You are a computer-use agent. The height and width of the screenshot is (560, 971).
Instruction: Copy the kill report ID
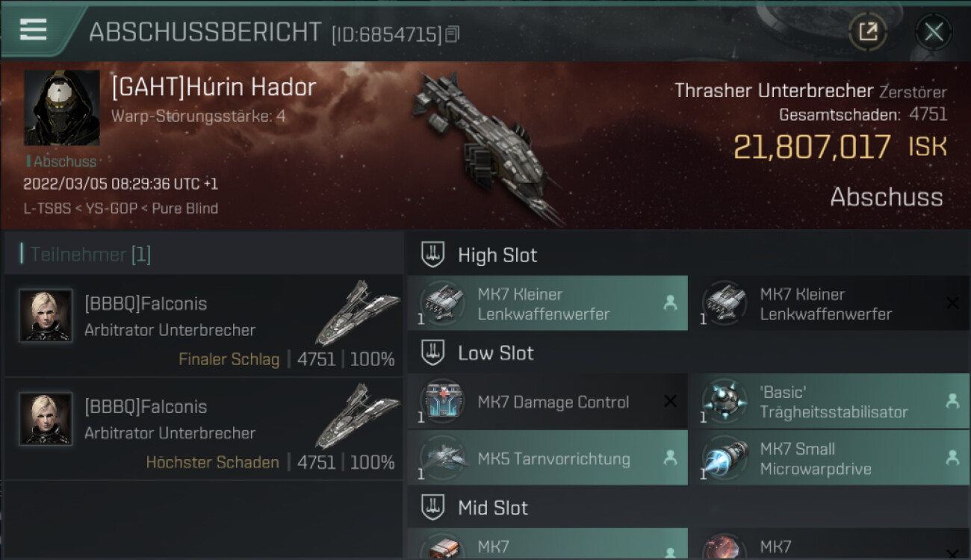point(452,34)
